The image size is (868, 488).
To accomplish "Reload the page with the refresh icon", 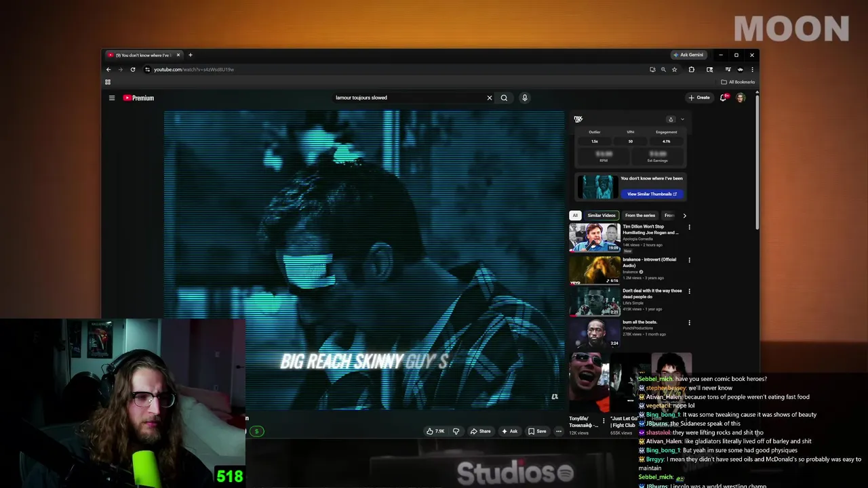I will click(133, 69).
